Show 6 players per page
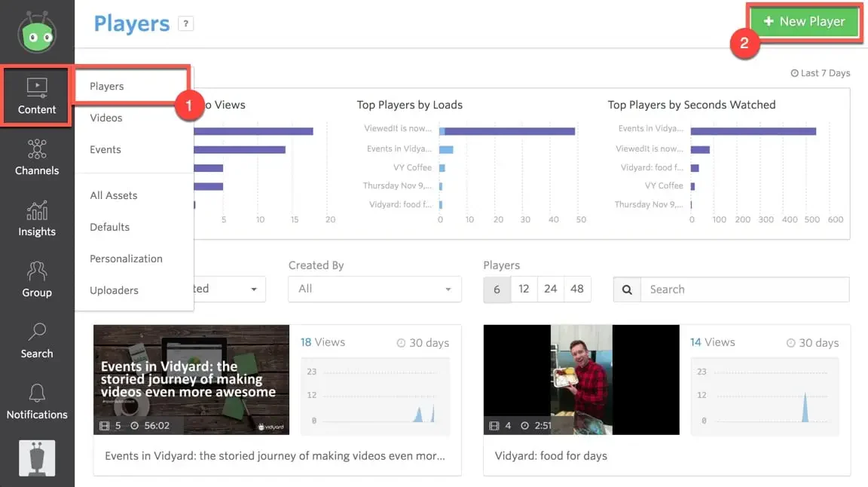 coord(497,289)
